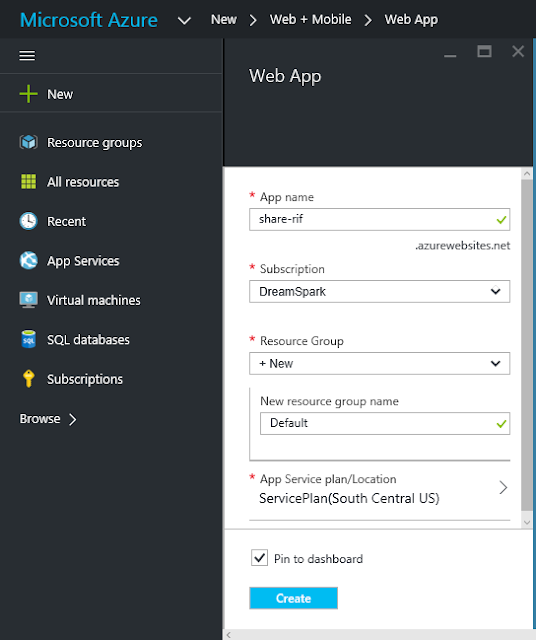Open Resource groups cube icon
The height and width of the screenshot is (640, 536).
click(28, 142)
